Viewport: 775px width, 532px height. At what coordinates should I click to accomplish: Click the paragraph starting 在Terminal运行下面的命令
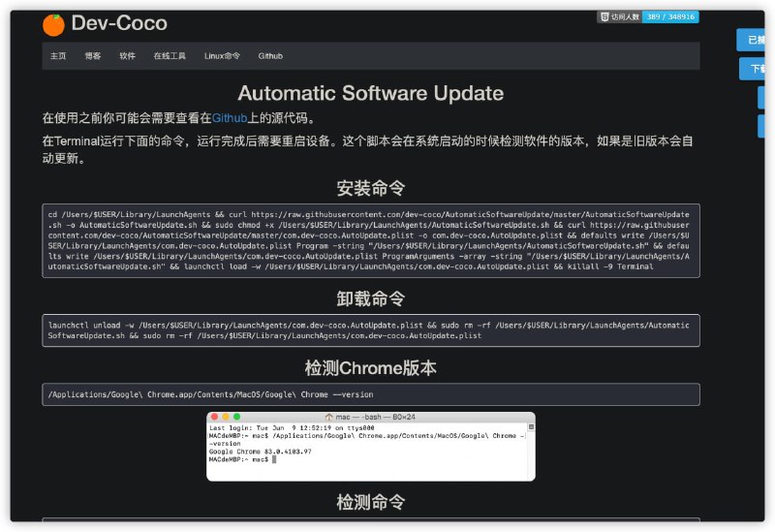click(x=368, y=150)
